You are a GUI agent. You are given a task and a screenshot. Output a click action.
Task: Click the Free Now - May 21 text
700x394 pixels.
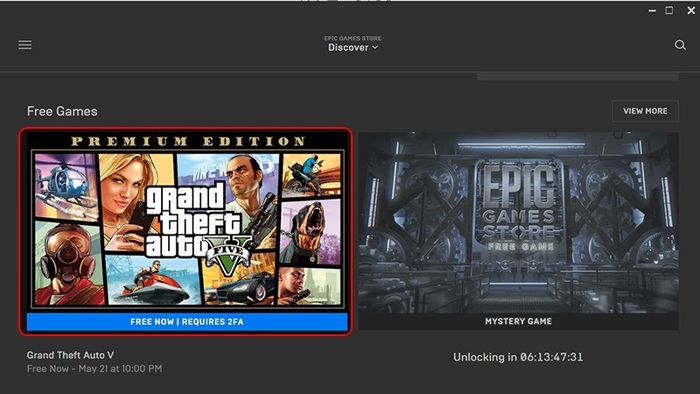pyautogui.click(x=94, y=369)
